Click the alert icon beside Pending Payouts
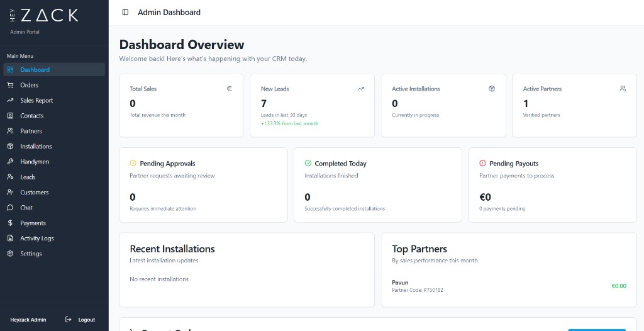This screenshot has width=644, height=331. pos(482,163)
